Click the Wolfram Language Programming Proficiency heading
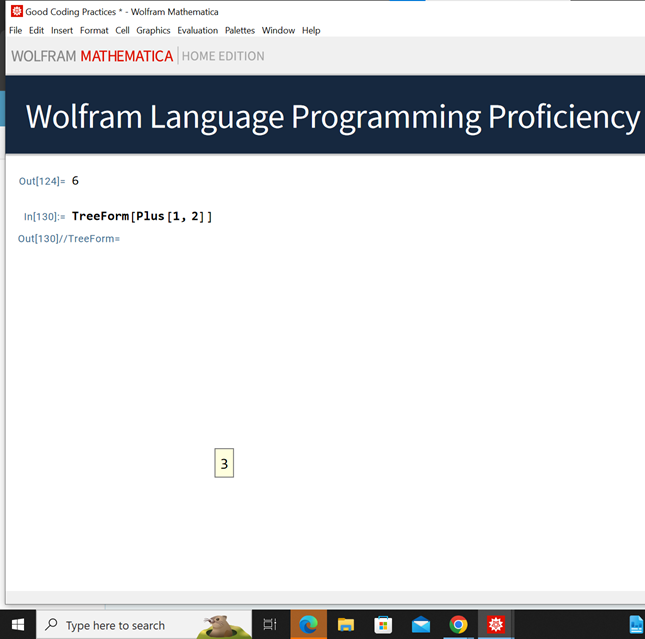The width and height of the screenshot is (645, 639). 333,117
